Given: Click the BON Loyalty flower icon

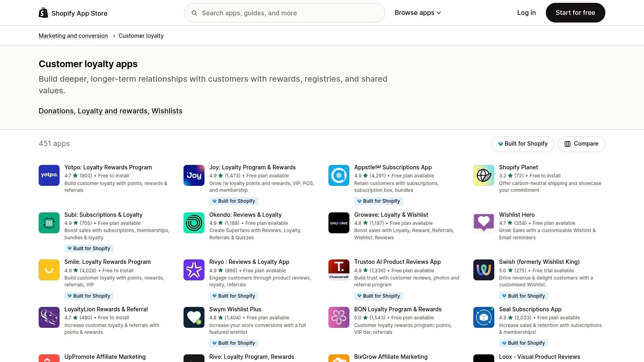Looking at the screenshot, I should (x=339, y=317).
